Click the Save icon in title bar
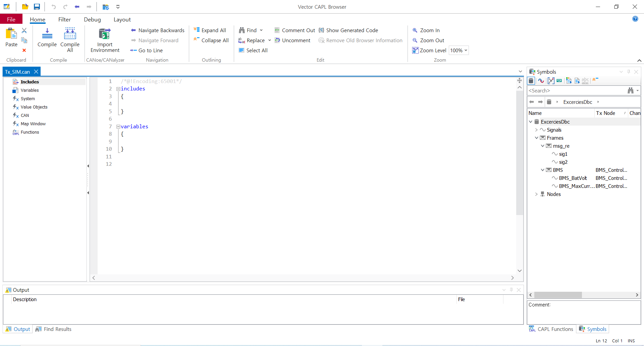 (x=37, y=7)
